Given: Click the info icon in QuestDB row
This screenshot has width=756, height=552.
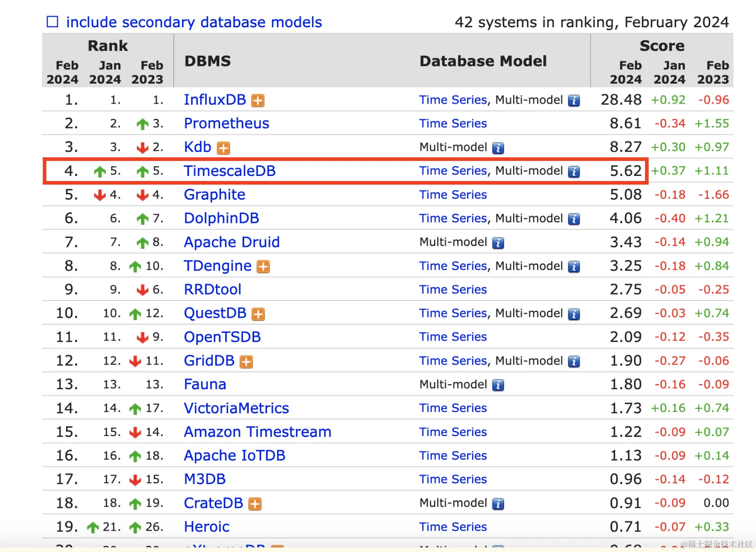Looking at the screenshot, I should (574, 314).
